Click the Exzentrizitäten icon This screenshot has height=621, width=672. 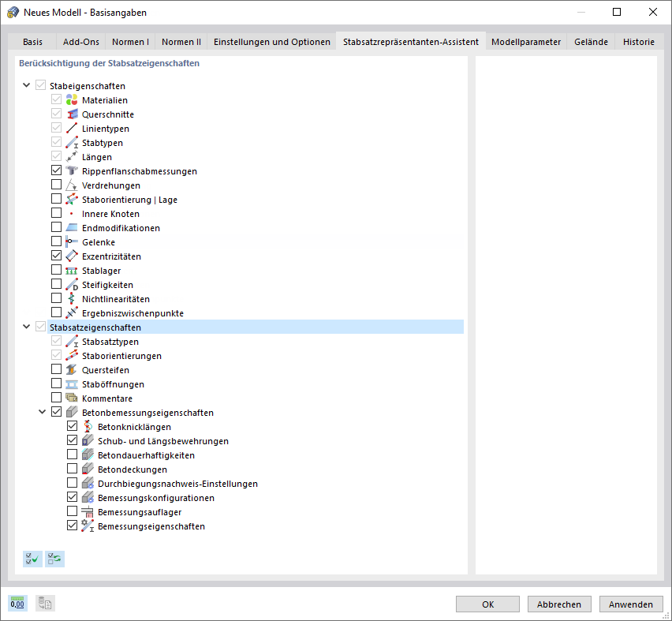[x=72, y=256]
